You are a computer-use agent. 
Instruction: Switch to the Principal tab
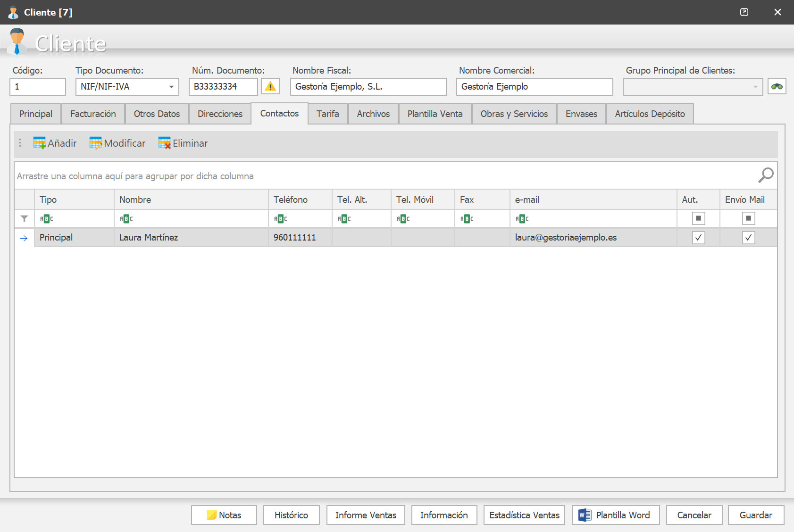36,114
